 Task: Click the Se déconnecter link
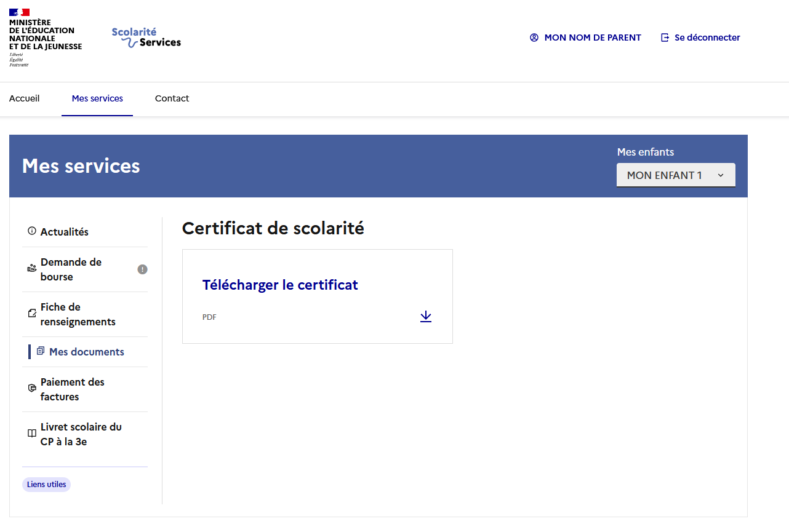tap(707, 38)
